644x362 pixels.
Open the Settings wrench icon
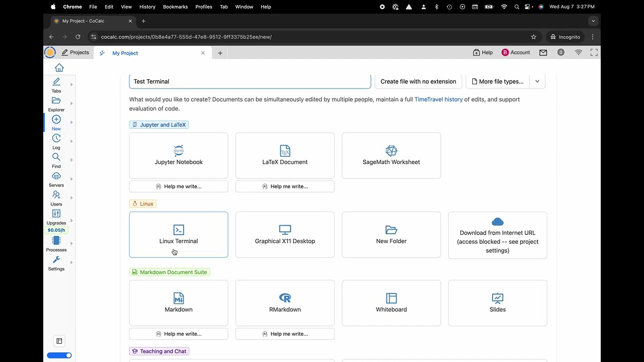[x=56, y=260]
